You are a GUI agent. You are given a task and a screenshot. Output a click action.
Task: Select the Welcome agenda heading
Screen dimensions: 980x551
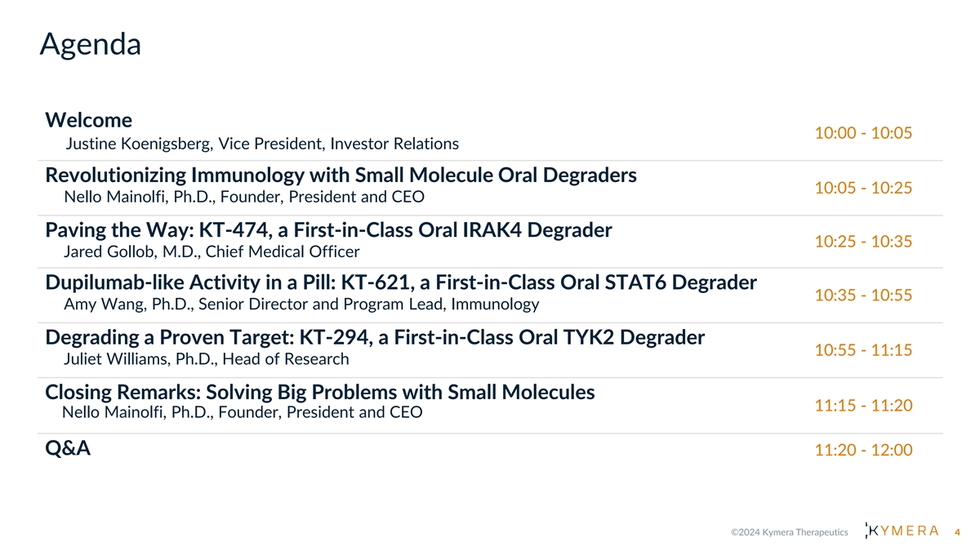click(x=88, y=120)
